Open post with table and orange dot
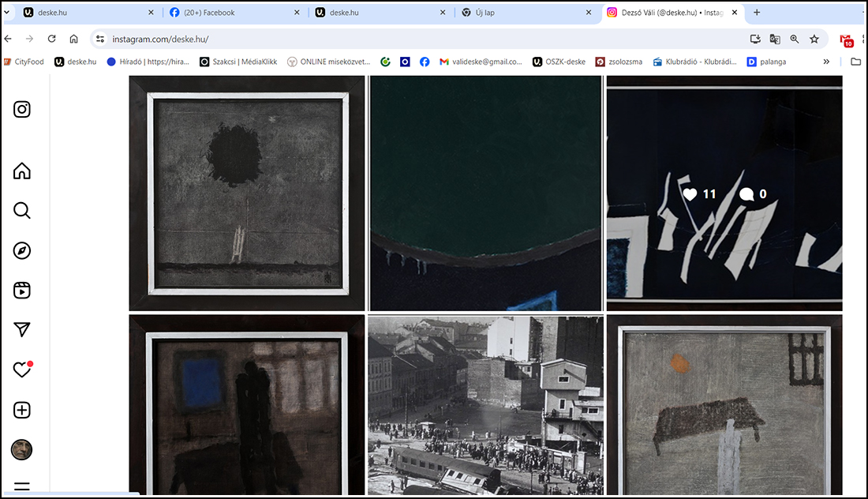The height and width of the screenshot is (499, 868). tap(724, 405)
